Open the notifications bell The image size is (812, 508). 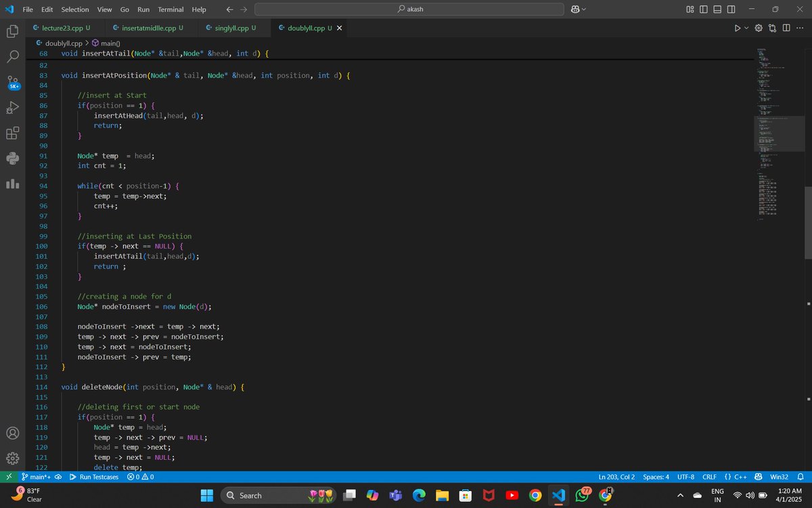pyautogui.click(x=800, y=477)
